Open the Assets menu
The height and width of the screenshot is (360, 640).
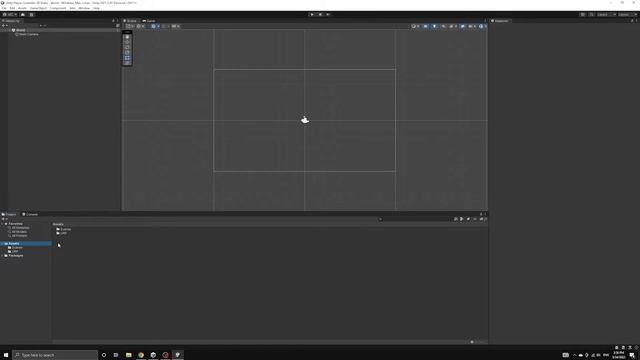(22, 8)
